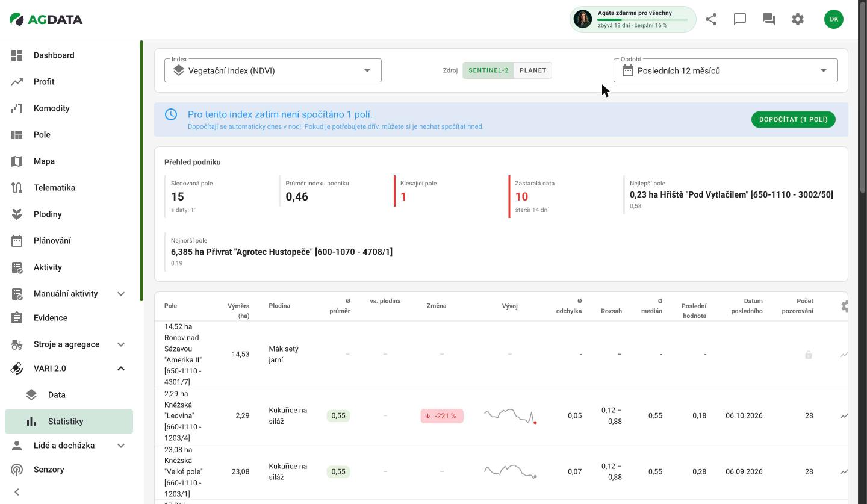Click the page vertical scrollbar
This screenshot has width=867, height=504.
click(863, 96)
